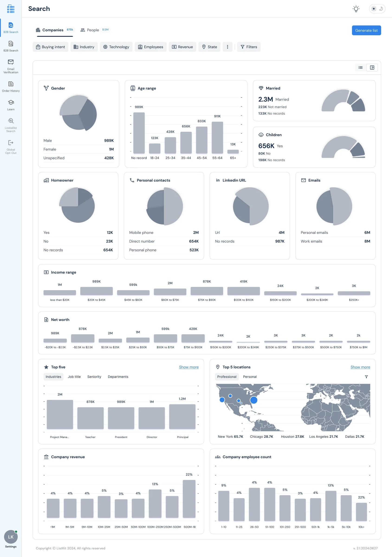
Task: Open the Filters button
Action: click(249, 47)
